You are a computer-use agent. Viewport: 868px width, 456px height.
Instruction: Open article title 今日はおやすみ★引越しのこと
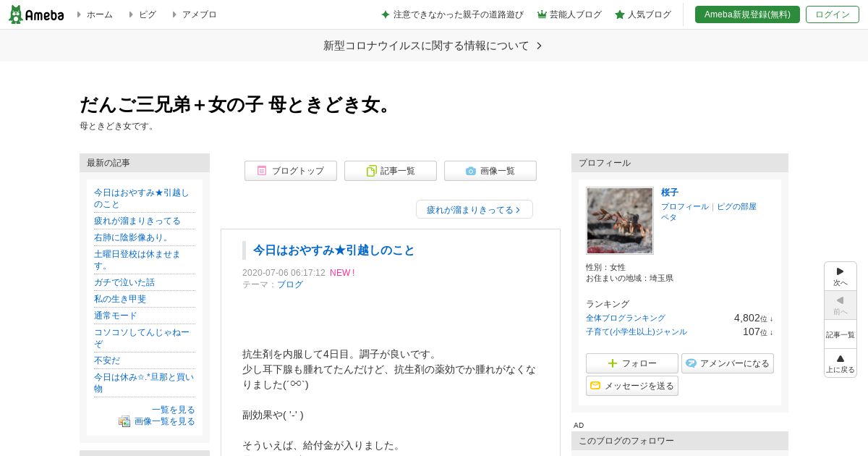coord(333,250)
